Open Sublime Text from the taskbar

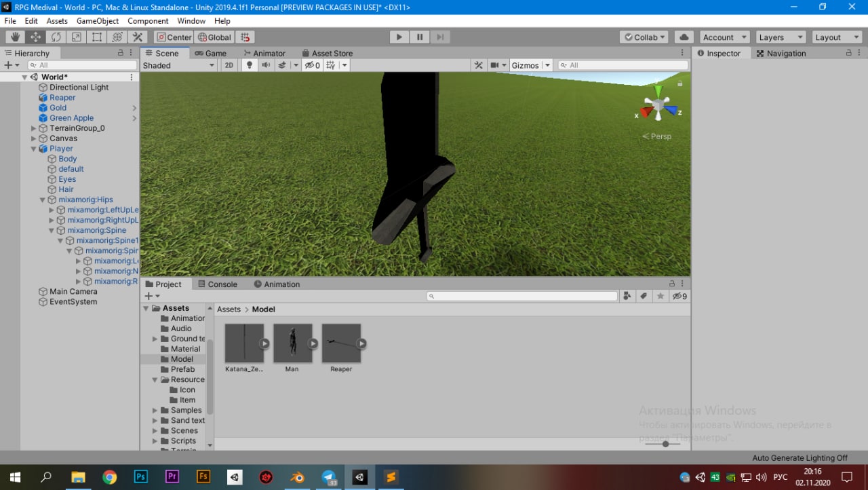click(x=391, y=477)
